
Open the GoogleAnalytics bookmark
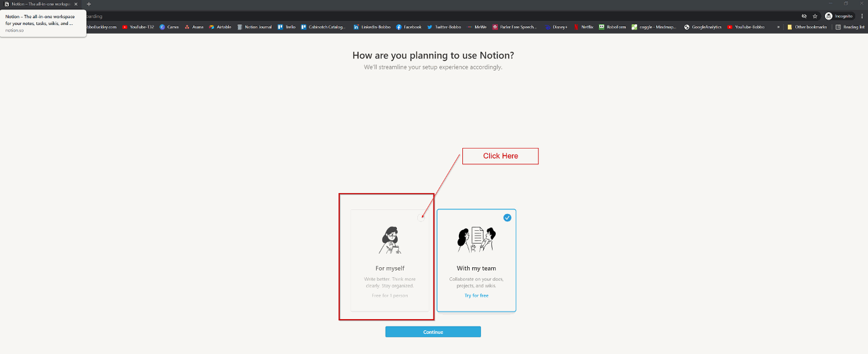pos(702,27)
